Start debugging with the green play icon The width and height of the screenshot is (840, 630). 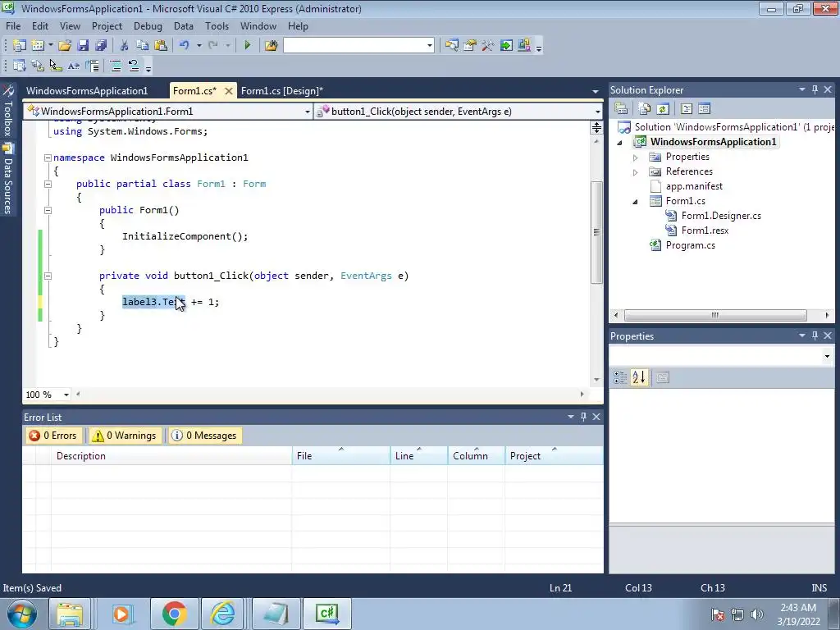pyautogui.click(x=247, y=46)
